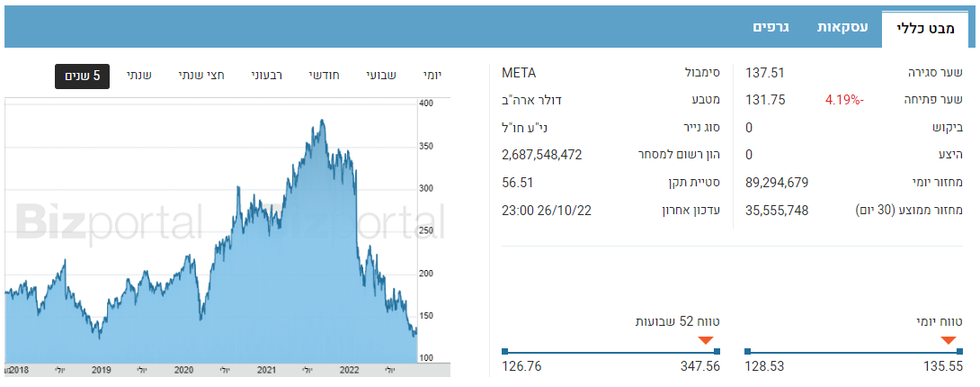Click the META symbol value
Image resolution: width=980 pixels, height=387 pixels.
coord(520,73)
